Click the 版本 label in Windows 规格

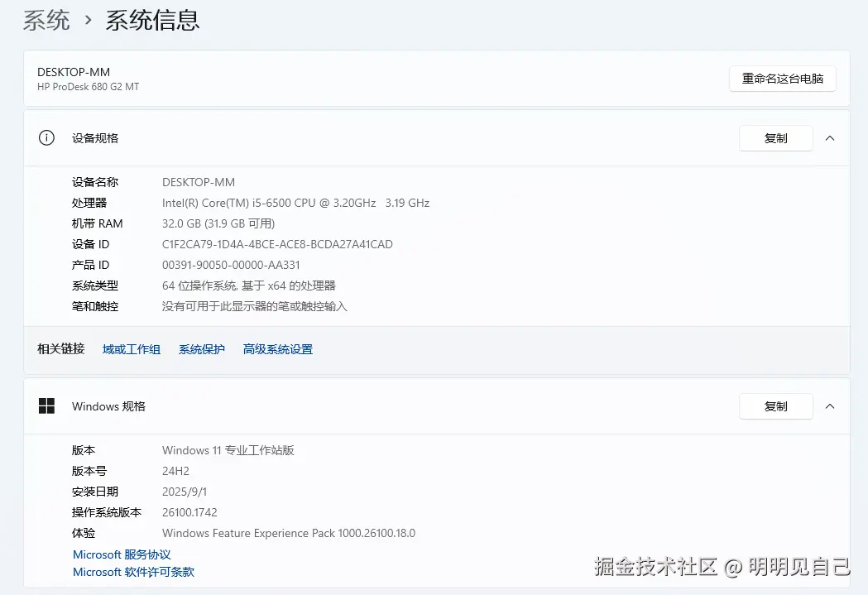tap(84, 450)
